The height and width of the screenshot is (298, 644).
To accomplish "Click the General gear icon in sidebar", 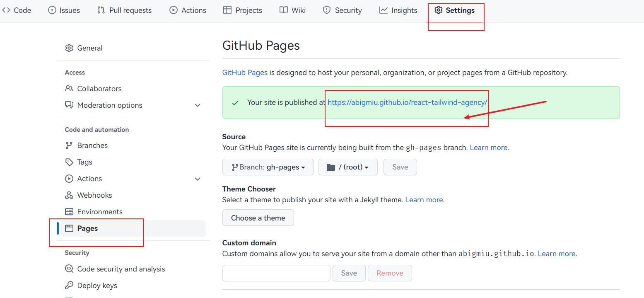I will click(x=69, y=48).
